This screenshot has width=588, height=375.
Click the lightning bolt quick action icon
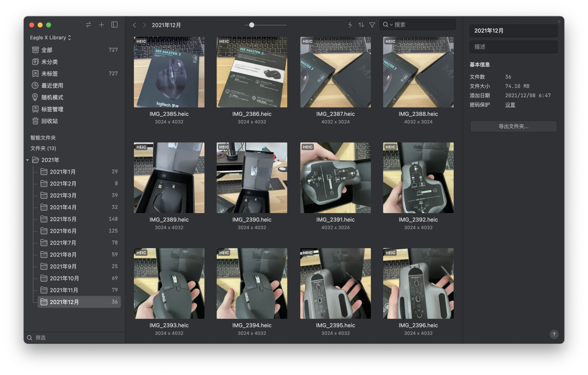(350, 25)
